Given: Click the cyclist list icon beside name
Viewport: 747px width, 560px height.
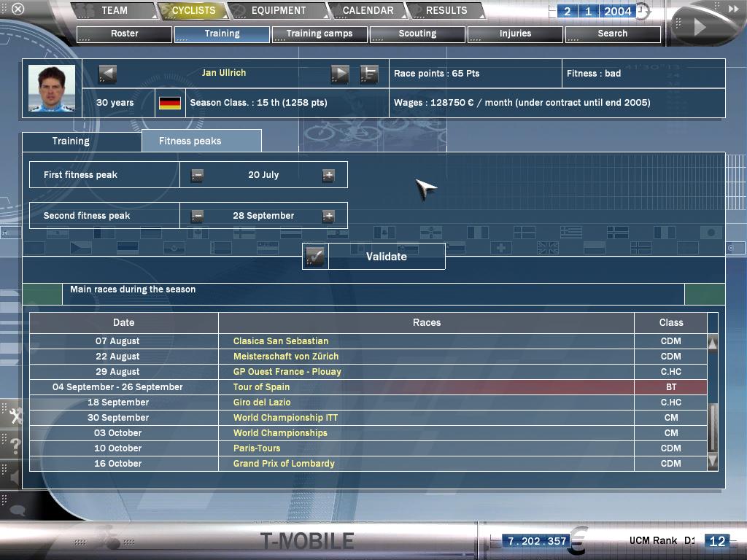Looking at the screenshot, I should coord(369,74).
